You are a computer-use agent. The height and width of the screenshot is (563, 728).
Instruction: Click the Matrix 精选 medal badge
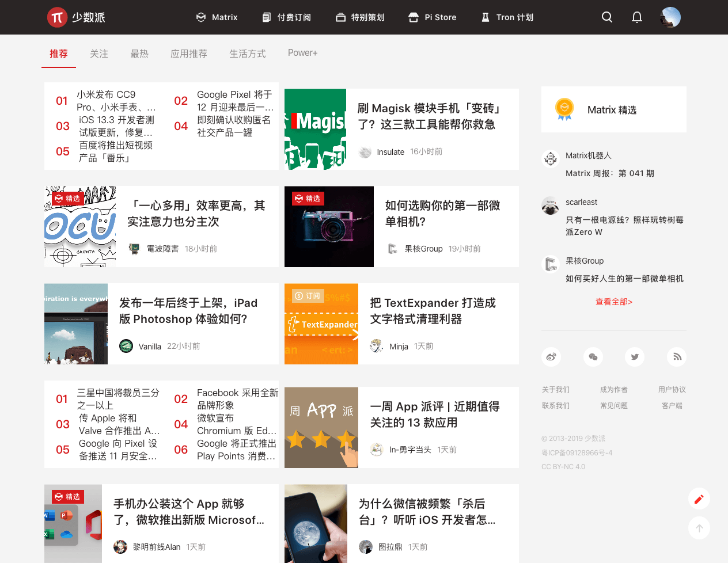[564, 109]
